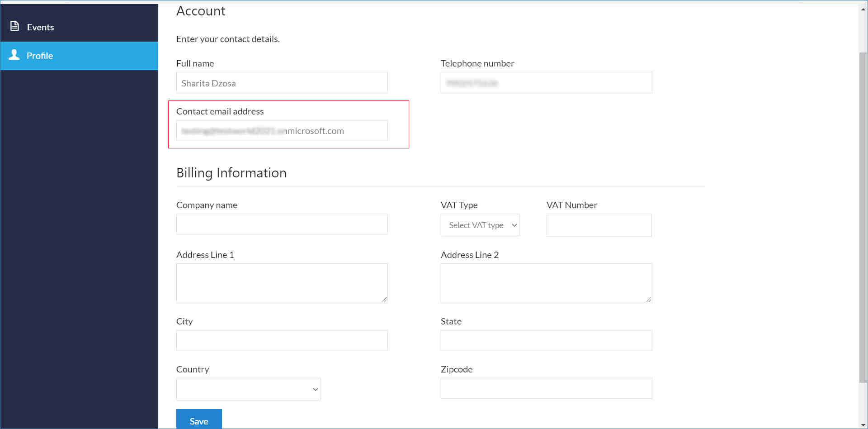
Task: Expand the Select VAT type dropdown
Action: 480,225
